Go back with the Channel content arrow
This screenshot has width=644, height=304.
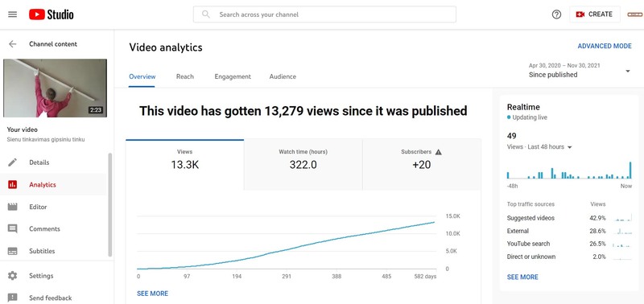pyautogui.click(x=13, y=44)
